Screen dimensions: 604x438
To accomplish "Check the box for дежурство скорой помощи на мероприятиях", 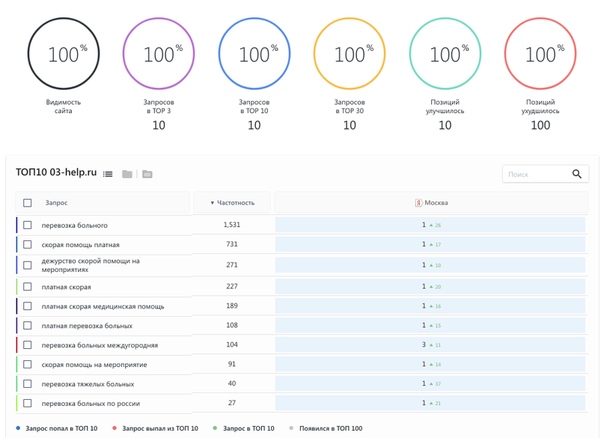I will 27,265.
